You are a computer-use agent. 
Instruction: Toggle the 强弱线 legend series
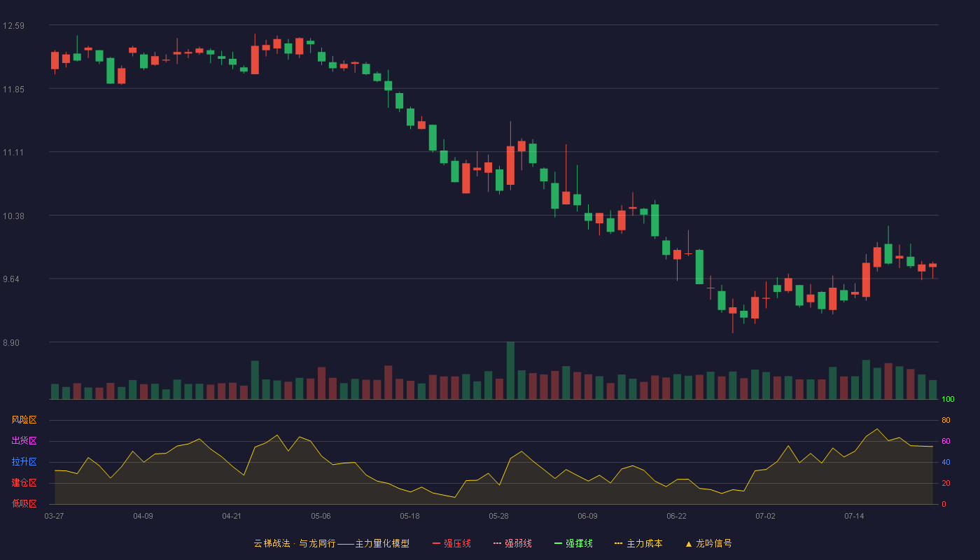tap(512, 543)
